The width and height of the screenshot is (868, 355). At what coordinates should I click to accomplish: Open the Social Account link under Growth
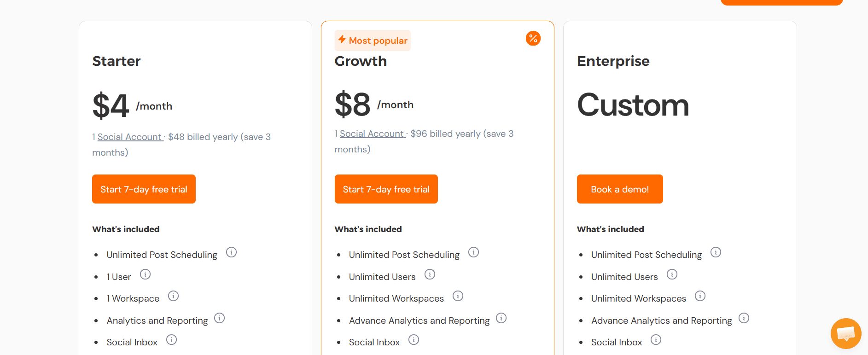coord(372,134)
